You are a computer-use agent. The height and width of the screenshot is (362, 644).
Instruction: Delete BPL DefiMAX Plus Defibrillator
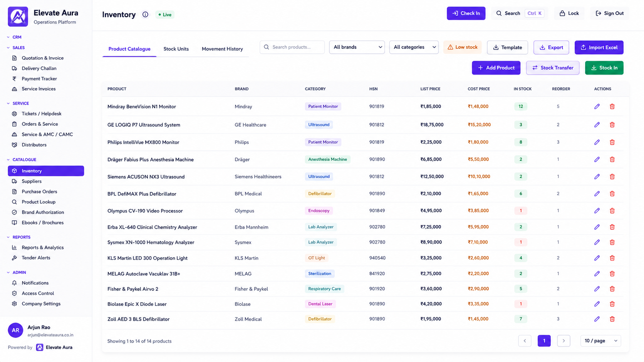(x=612, y=194)
